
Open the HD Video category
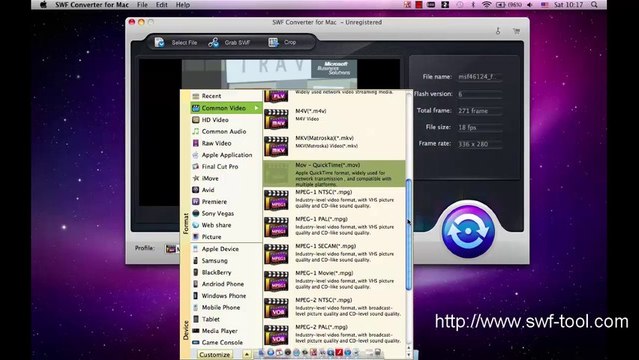[226, 120]
